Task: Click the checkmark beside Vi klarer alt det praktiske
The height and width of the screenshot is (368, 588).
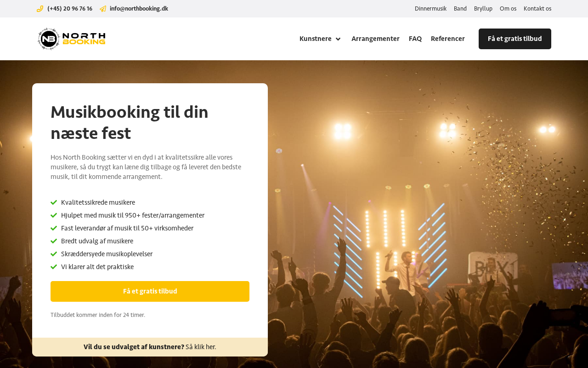Action: 54,267
